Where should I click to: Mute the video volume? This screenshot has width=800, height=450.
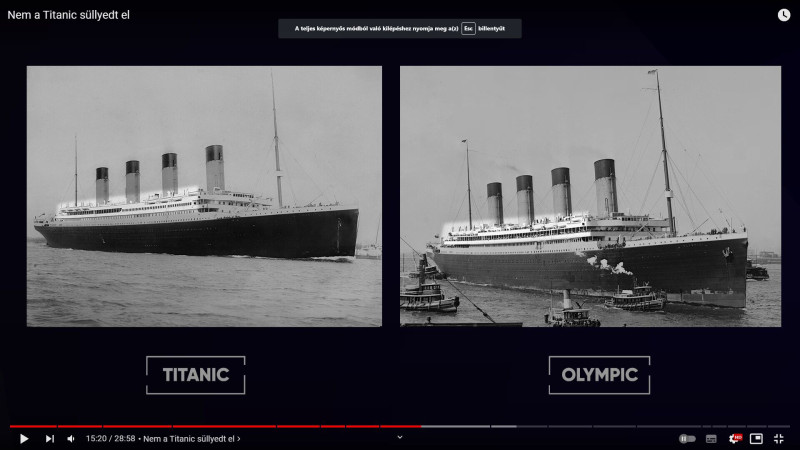pyautogui.click(x=71, y=439)
